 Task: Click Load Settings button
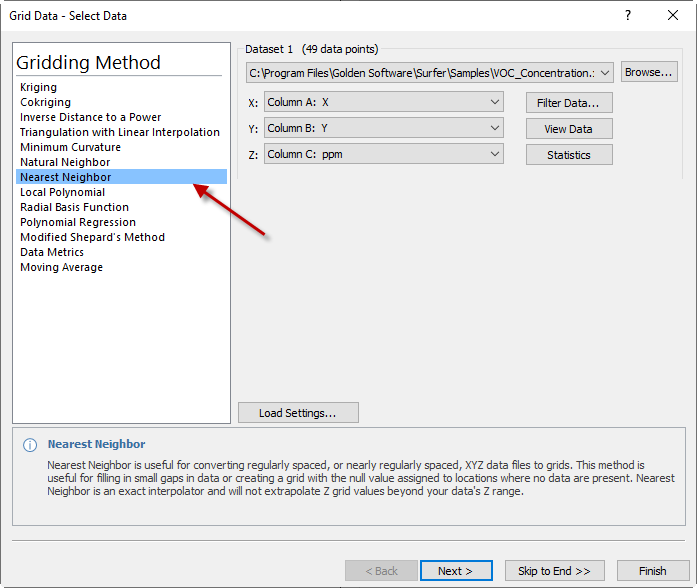[297, 413]
